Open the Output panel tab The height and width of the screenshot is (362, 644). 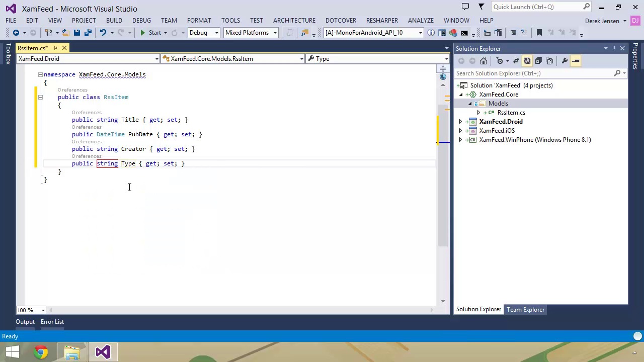point(25,322)
